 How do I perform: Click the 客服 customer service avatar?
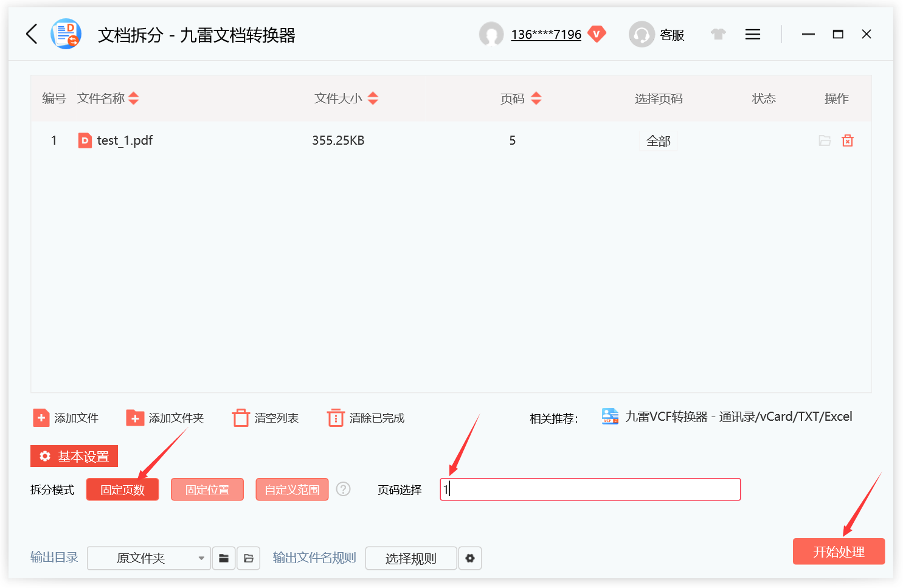(642, 34)
